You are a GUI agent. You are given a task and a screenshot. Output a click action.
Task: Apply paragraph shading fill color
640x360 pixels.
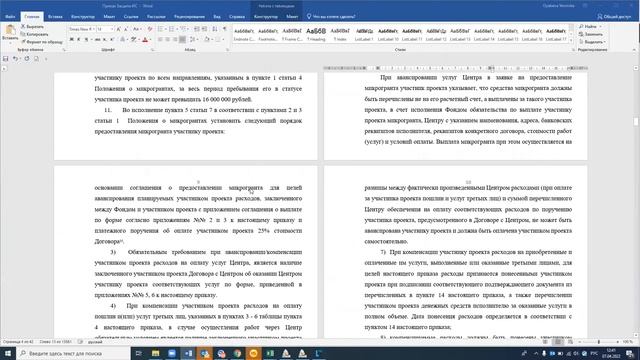pos(207,40)
